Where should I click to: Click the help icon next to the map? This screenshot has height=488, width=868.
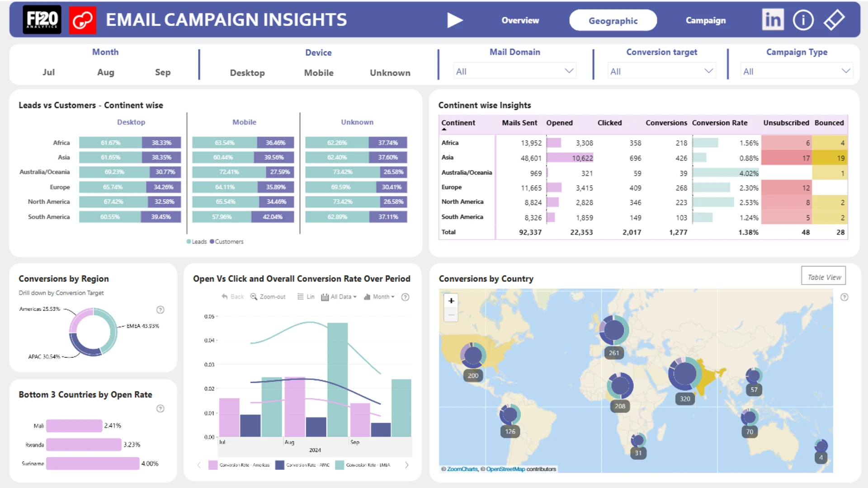tap(844, 297)
